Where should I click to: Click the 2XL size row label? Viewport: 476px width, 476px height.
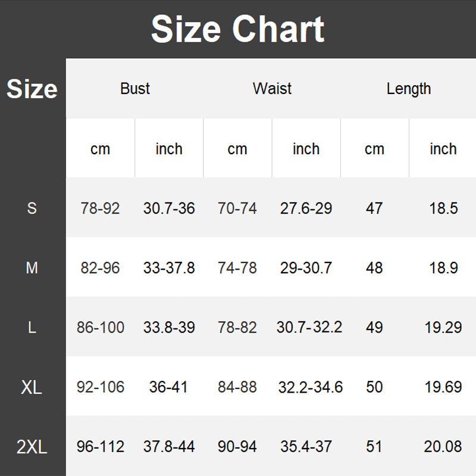(x=32, y=447)
